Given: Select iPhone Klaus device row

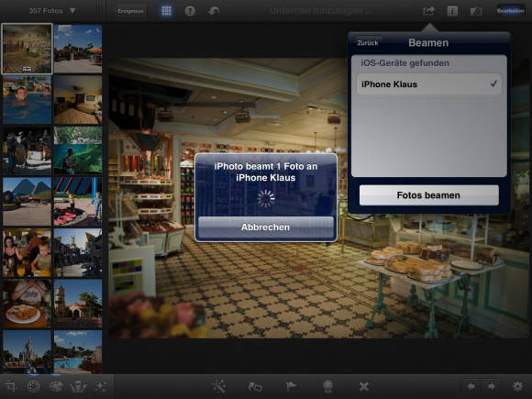Looking at the screenshot, I should pyautogui.click(x=429, y=84).
